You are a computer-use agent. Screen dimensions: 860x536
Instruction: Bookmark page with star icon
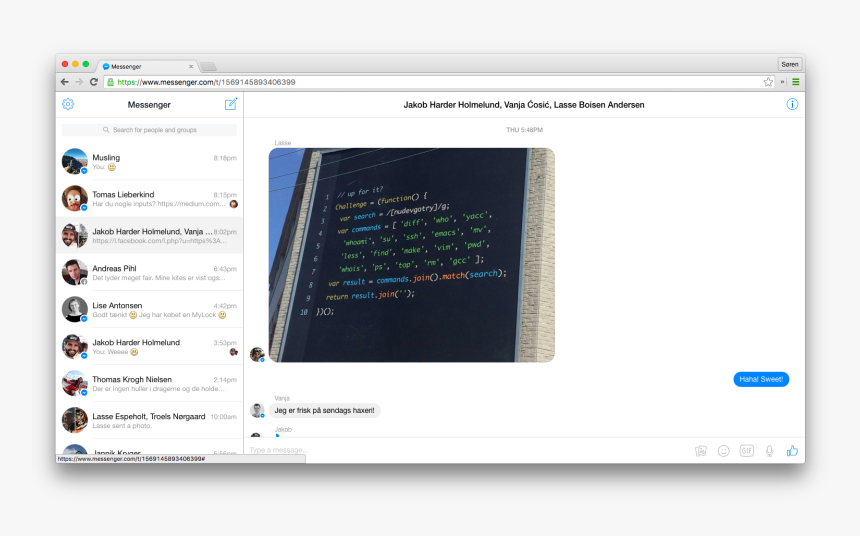(x=768, y=82)
